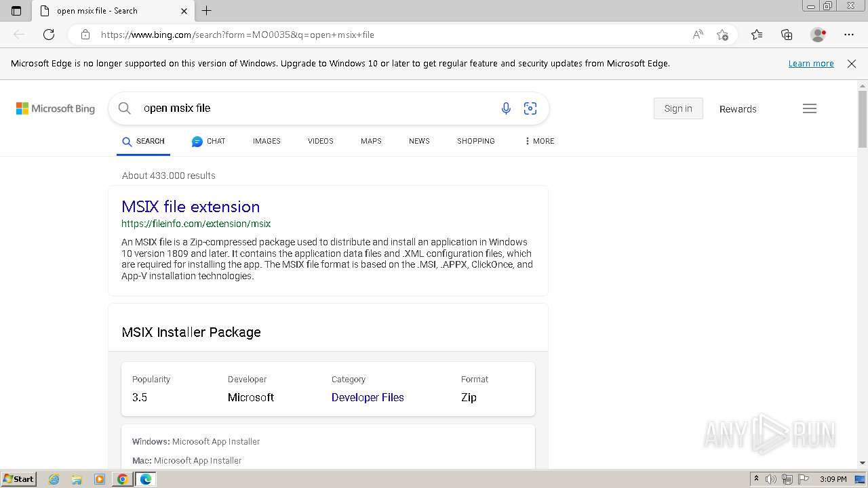868x488 pixels.
Task: Click 'Windows: Microsoft App Installer' line
Action: tap(196, 441)
